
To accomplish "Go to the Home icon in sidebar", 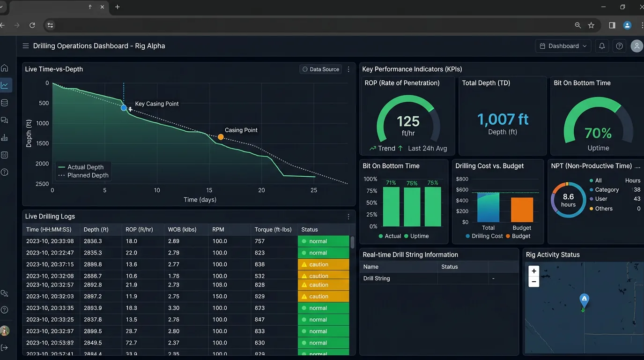I will point(5,67).
